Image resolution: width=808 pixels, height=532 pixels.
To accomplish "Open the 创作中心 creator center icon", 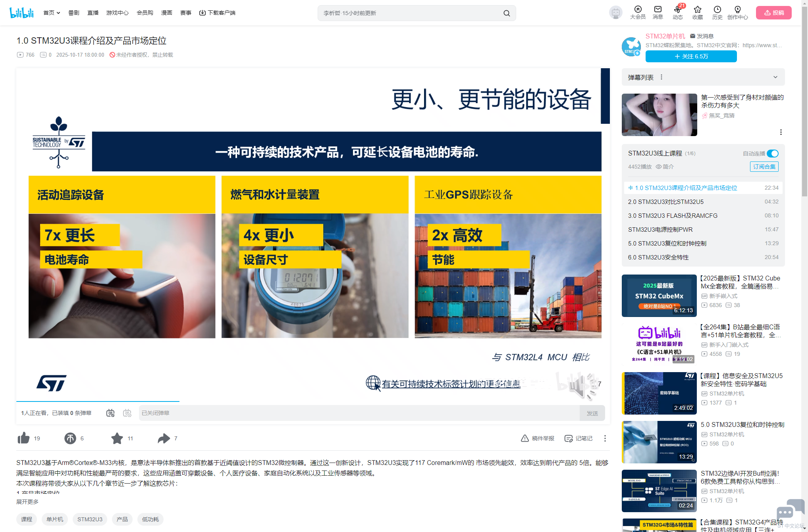I will 738,13.
